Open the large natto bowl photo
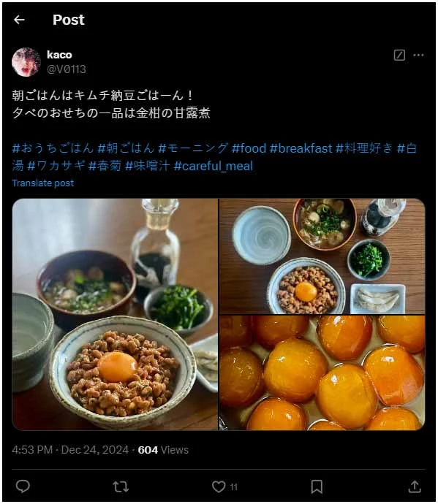Viewport: 438px width, 504px height. 115,314
